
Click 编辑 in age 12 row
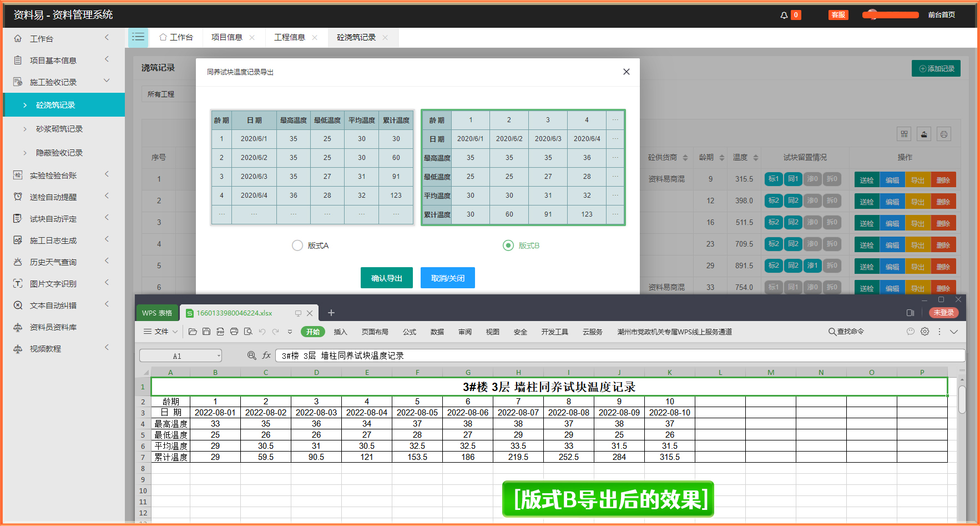click(x=892, y=202)
